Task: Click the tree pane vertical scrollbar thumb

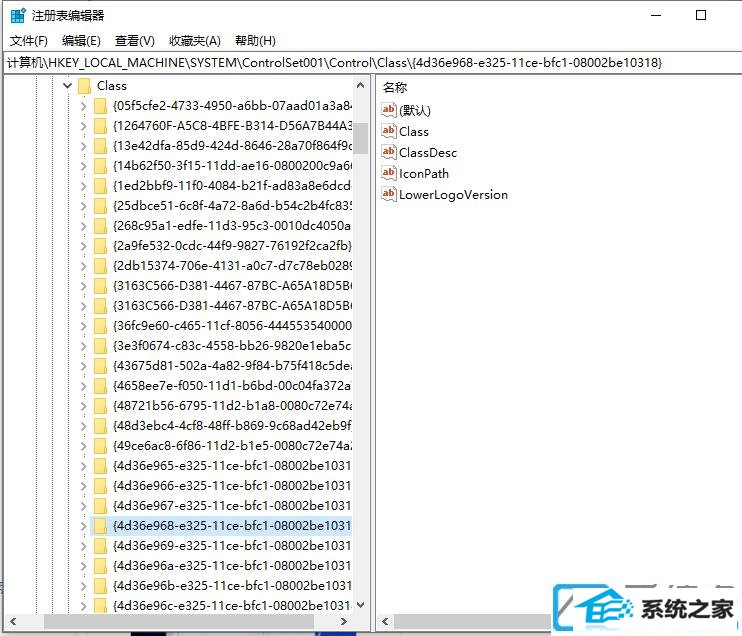Action: point(360,138)
